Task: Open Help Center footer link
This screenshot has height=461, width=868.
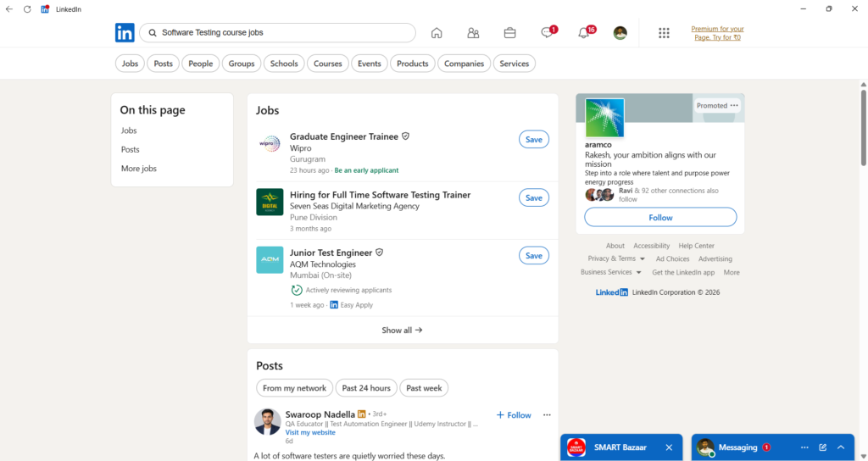Action: click(x=697, y=246)
